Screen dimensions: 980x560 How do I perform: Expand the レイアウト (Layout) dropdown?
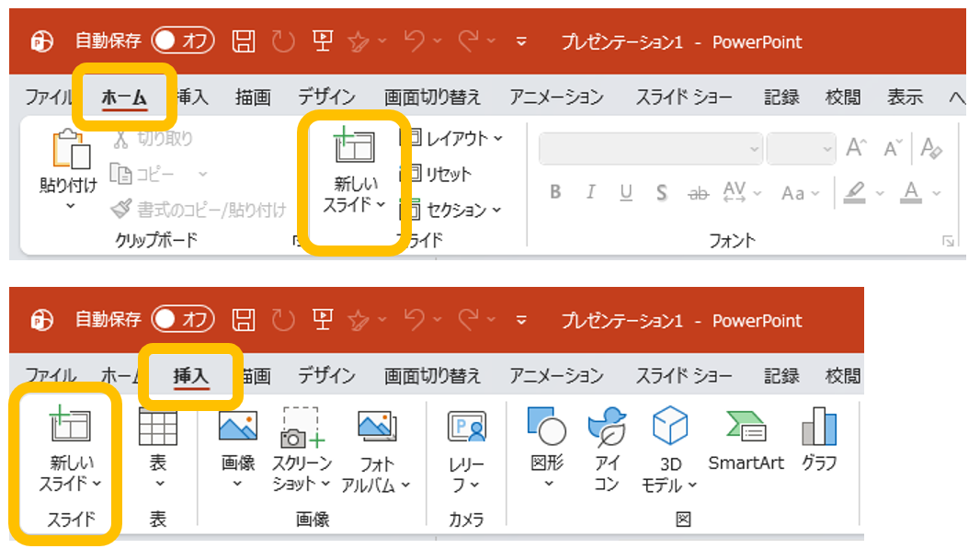click(x=454, y=138)
